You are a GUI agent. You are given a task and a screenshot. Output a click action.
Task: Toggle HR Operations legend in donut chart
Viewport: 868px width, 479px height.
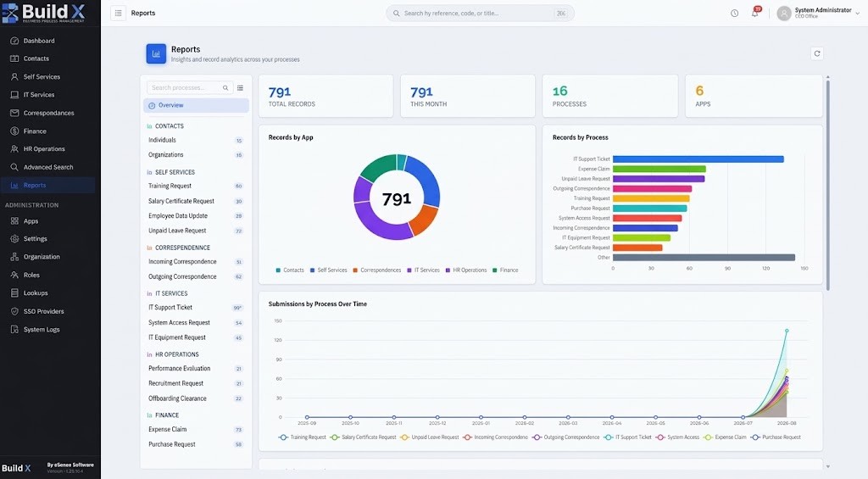click(x=466, y=270)
